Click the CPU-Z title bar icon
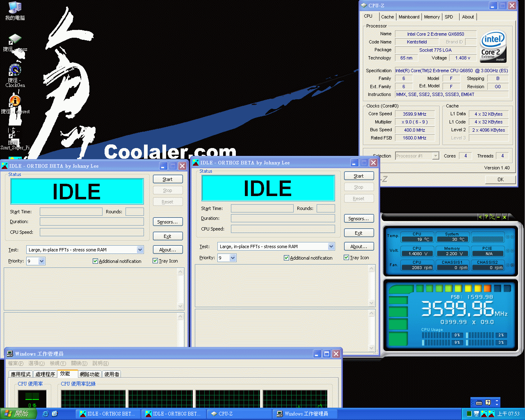 pyautogui.click(x=363, y=5)
